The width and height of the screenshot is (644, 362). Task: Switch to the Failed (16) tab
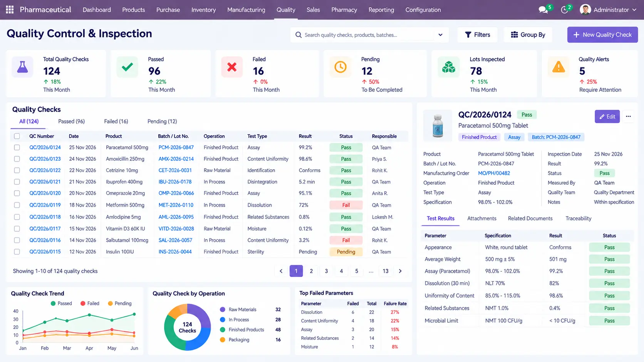(x=116, y=122)
